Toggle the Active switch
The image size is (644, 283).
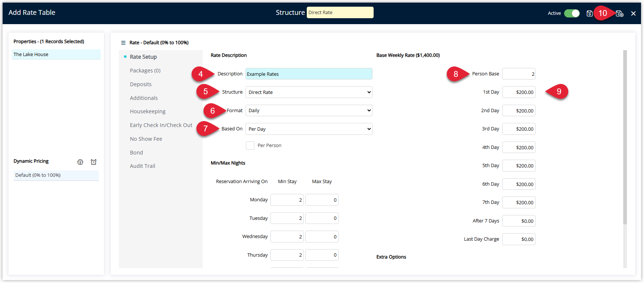click(x=572, y=13)
